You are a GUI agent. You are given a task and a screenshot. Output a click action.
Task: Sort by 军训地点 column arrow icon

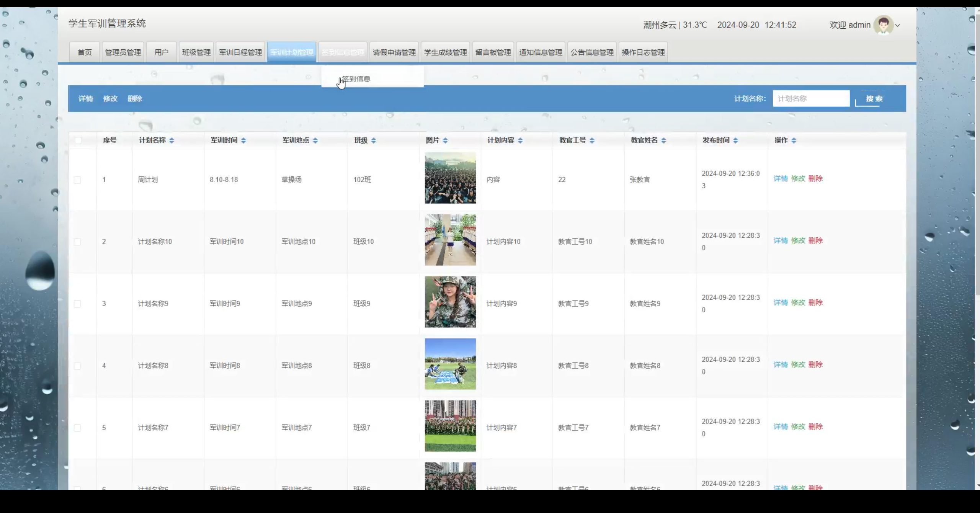(315, 141)
